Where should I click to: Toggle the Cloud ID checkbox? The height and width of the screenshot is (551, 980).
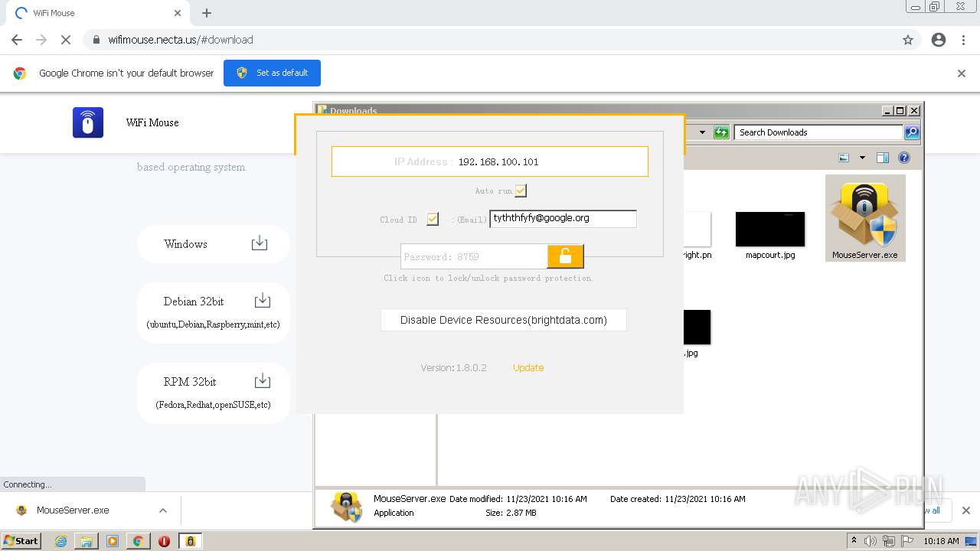tap(433, 219)
